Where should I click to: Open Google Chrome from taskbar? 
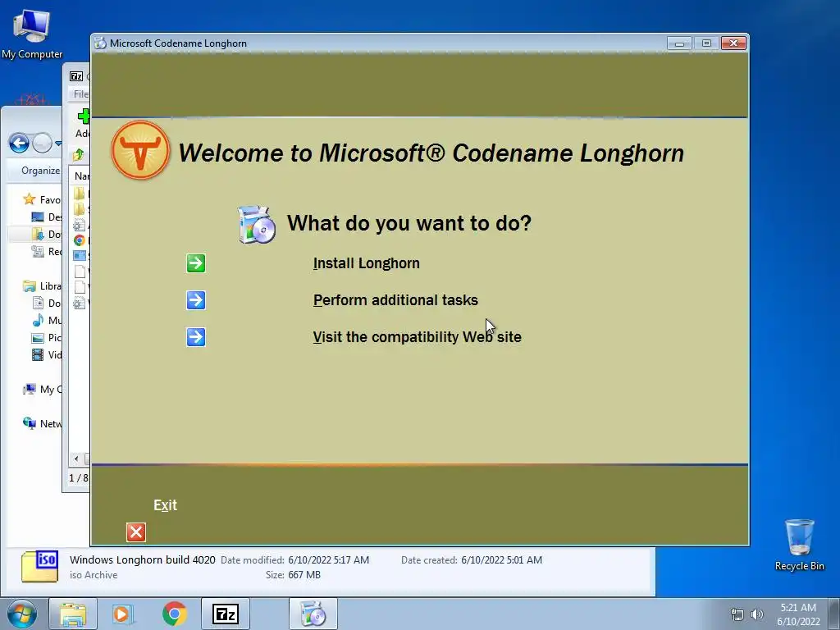[x=175, y=614]
